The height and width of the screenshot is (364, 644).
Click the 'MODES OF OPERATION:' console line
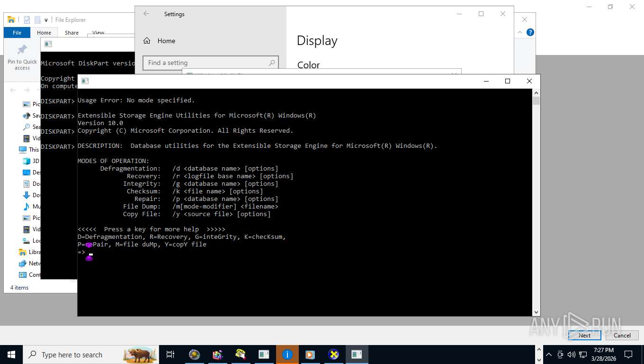pos(114,161)
